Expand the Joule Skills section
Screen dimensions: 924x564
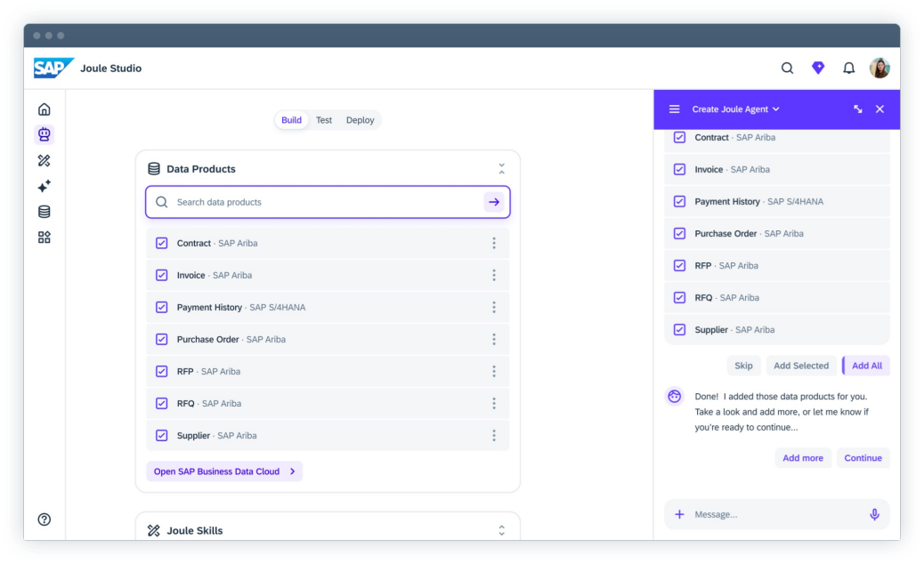pyautogui.click(x=501, y=530)
